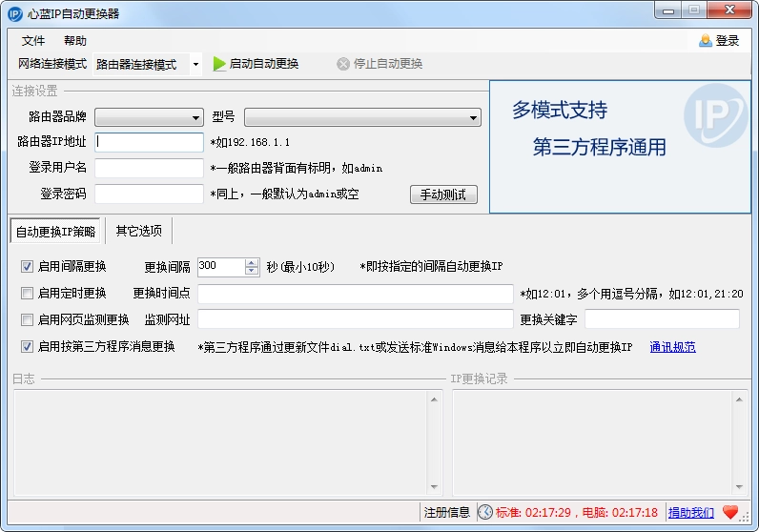Click the 登录 login button

click(x=719, y=41)
